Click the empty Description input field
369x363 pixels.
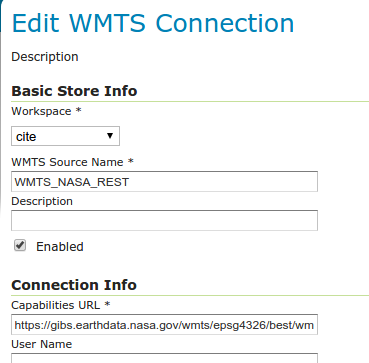point(164,220)
